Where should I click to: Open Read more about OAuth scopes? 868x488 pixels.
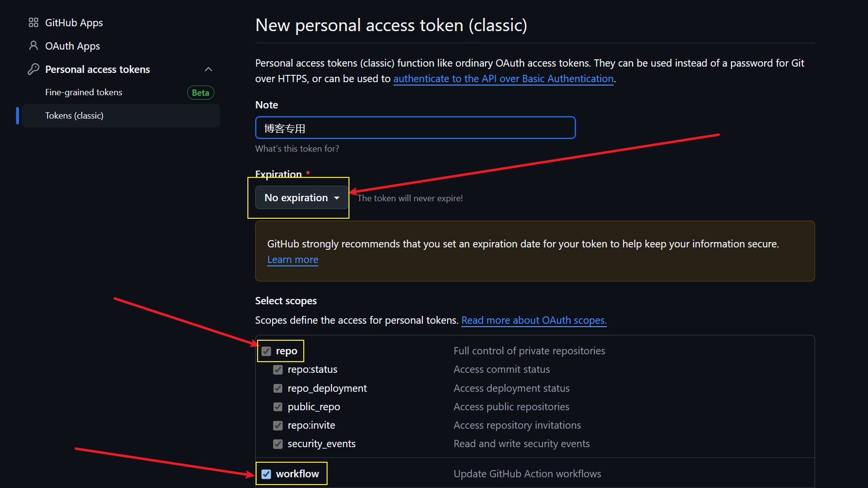534,320
